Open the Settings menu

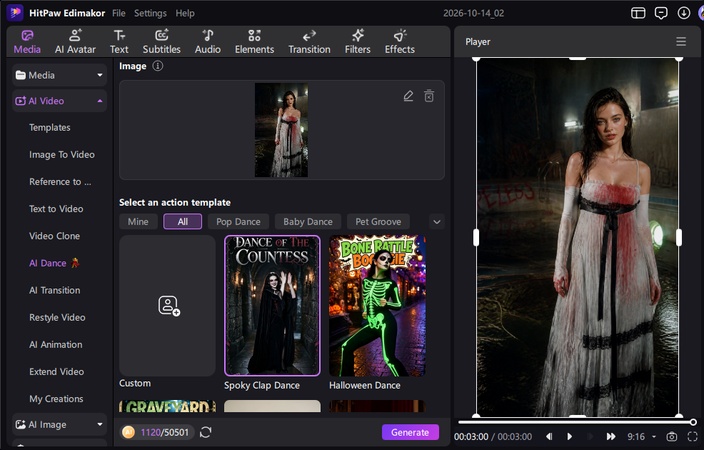tap(150, 13)
